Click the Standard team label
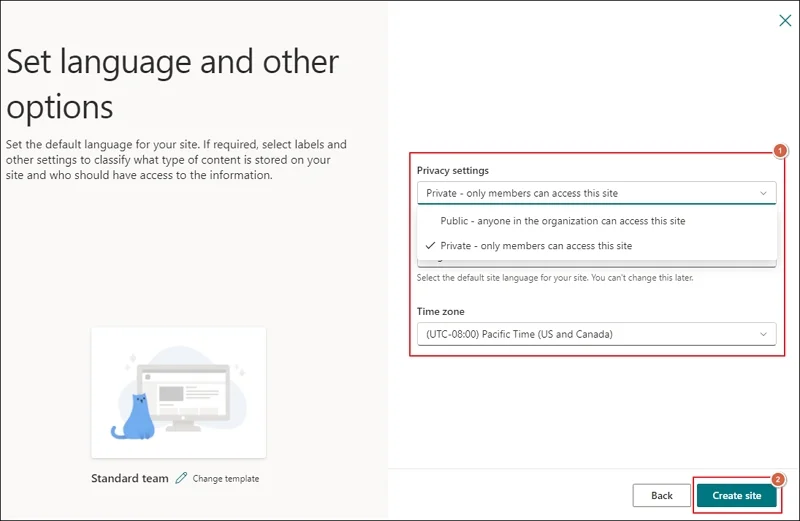 point(130,478)
